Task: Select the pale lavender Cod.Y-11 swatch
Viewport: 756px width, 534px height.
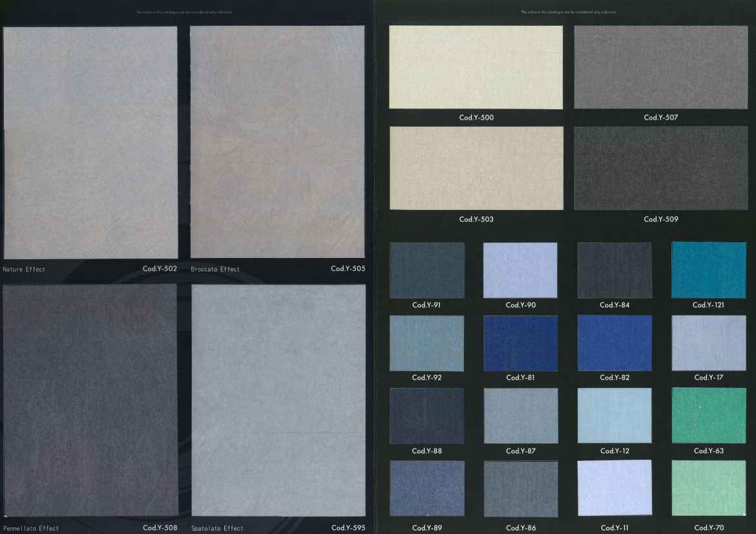Action: click(x=614, y=488)
